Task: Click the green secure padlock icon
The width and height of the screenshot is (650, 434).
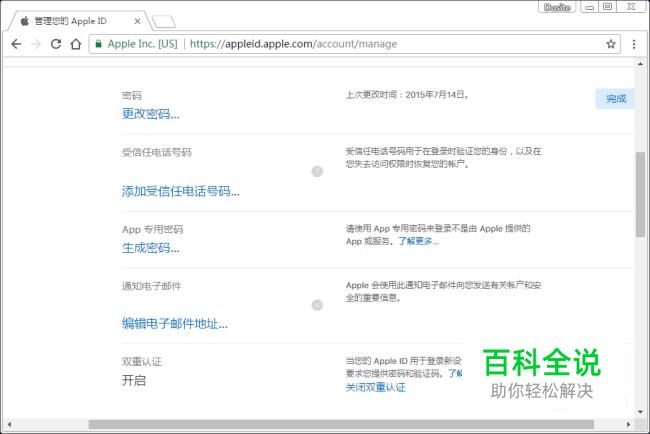Action: pyautogui.click(x=99, y=44)
